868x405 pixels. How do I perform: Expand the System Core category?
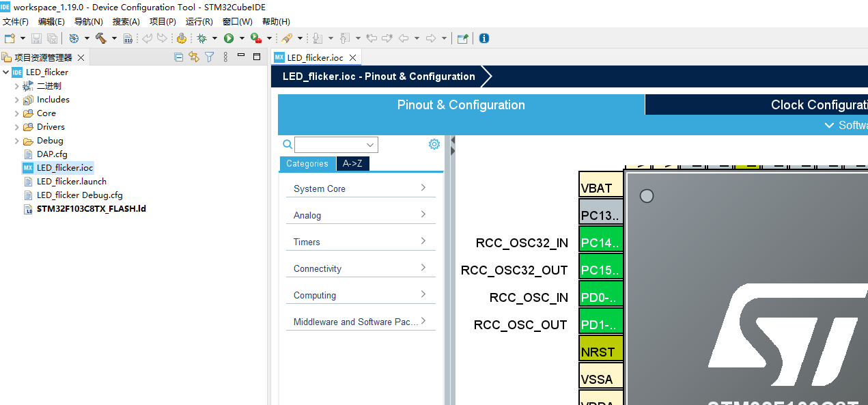[x=361, y=188]
